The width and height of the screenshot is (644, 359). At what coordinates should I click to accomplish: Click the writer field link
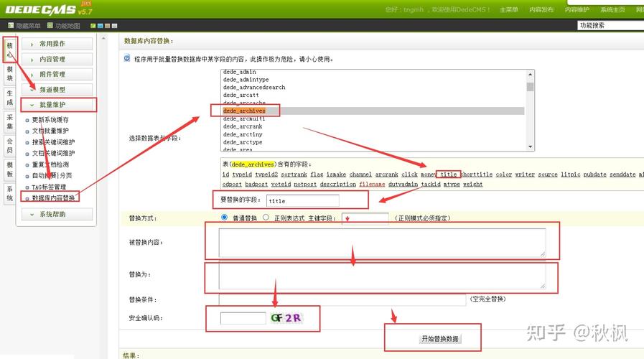pyautogui.click(x=525, y=174)
